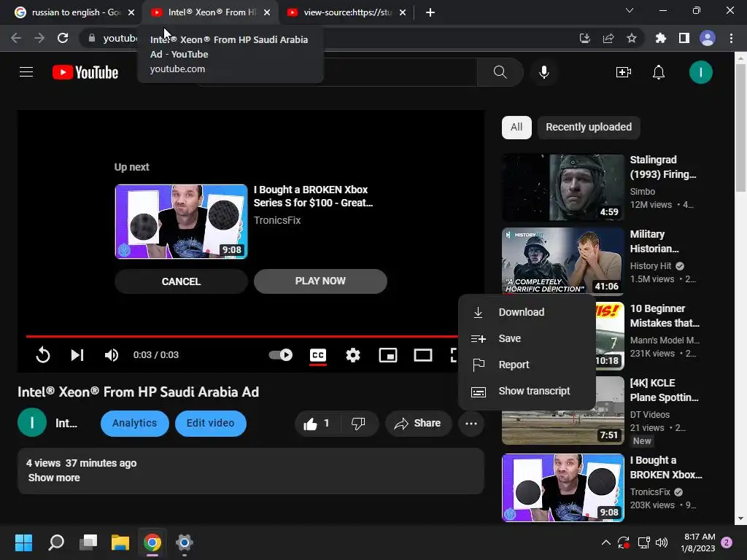This screenshot has width=747, height=560.
Task: Dislike the video with thumbs down
Action: pos(358,424)
